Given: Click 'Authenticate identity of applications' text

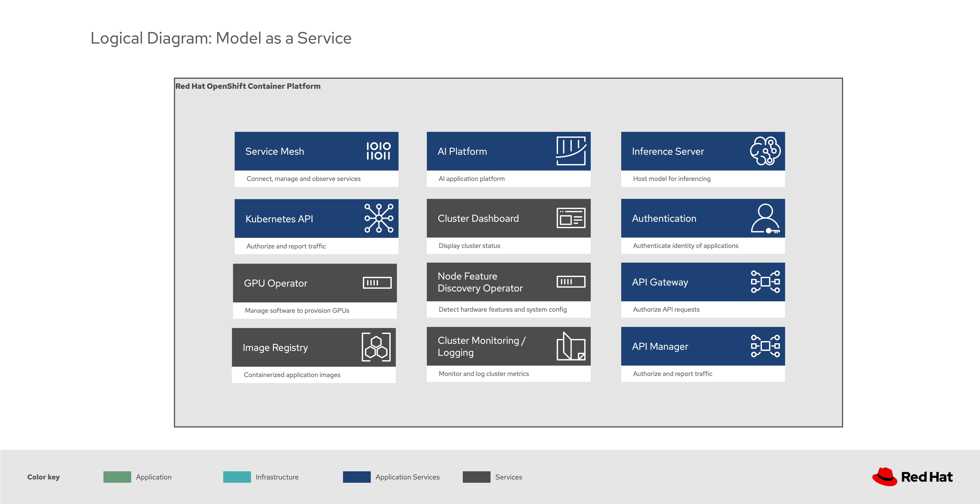Looking at the screenshot, I should pyautogui.click(x=685, y=246).
